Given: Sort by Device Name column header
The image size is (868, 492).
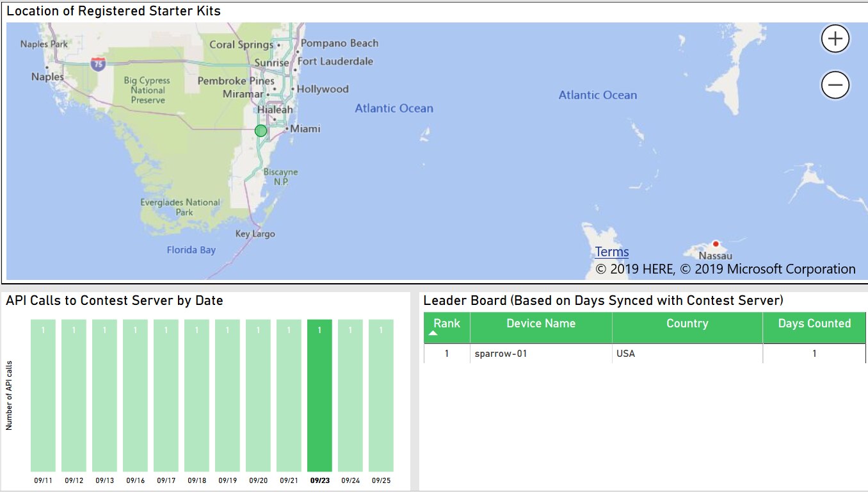Looking at the screenshot, I should tap(540, 324).
